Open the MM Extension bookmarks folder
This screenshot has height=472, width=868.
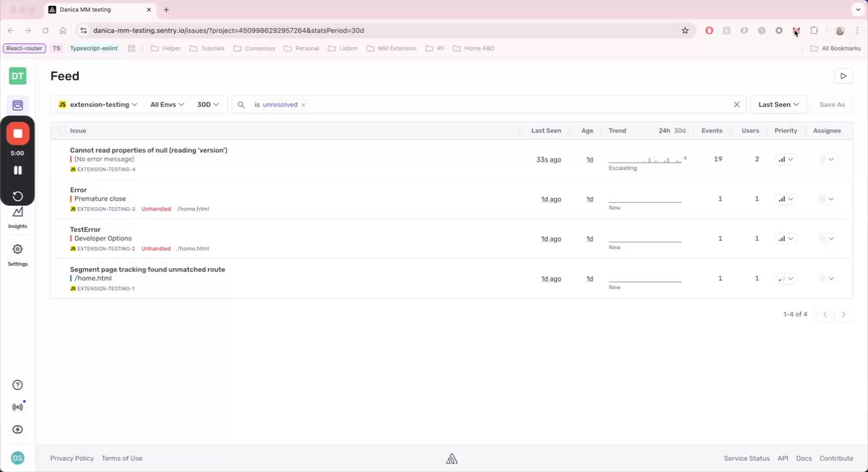click(x=391, y=48)
